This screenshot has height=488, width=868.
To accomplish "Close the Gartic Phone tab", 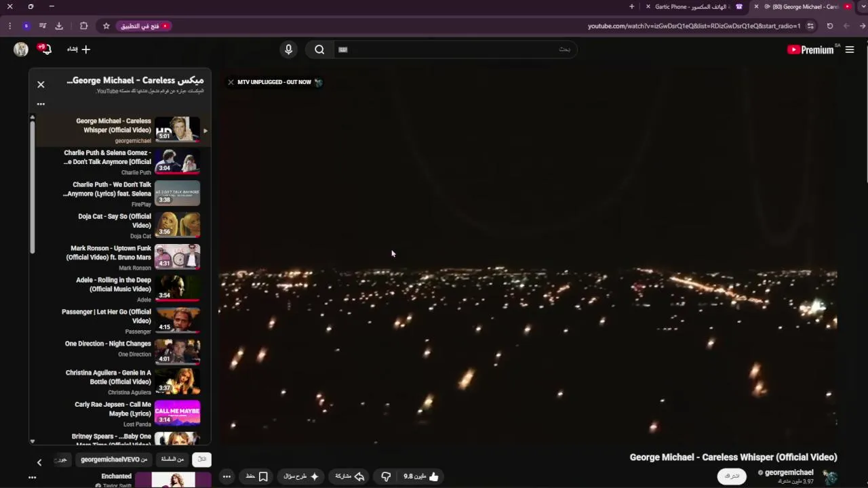I will coord(648,7).
